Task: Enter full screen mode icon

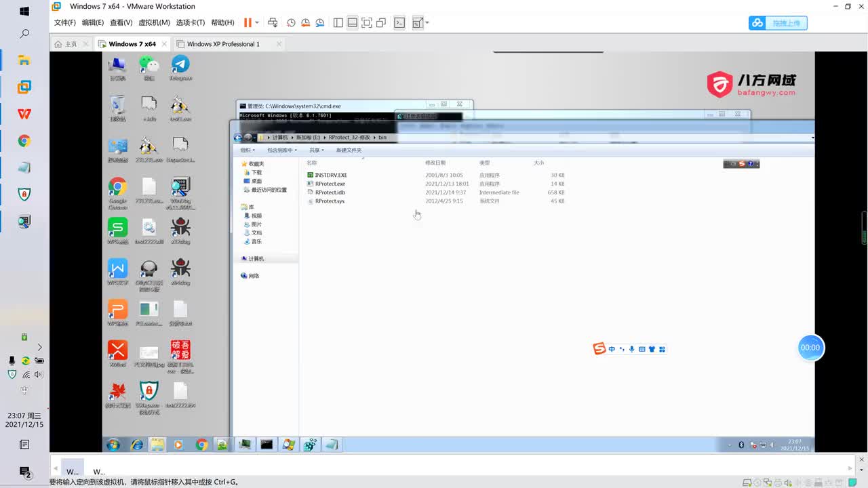Action: tap(367, 22)
